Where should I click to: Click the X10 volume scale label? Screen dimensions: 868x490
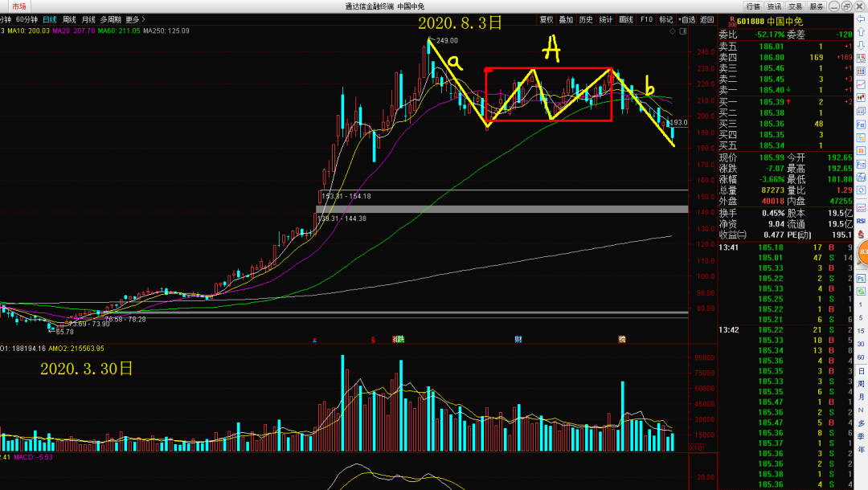click(x=696, y=448)
